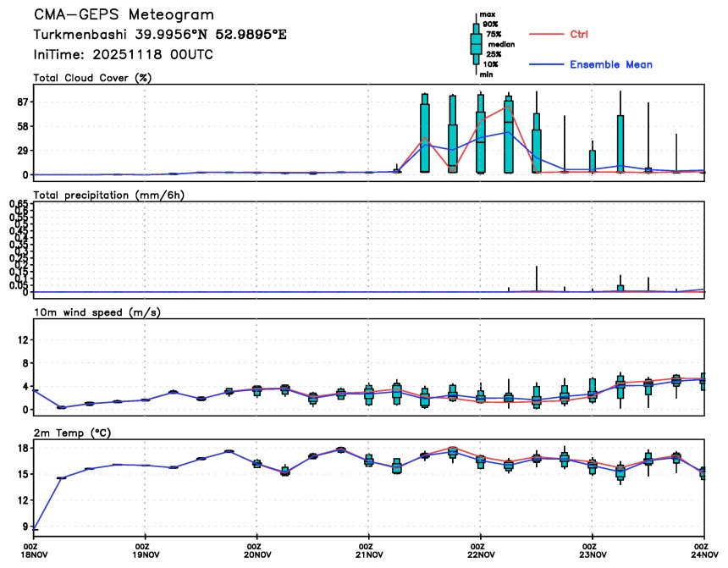The image size is (728, 568).
Task: Click the 10m wind speed panel title
Action: (97, 312)
